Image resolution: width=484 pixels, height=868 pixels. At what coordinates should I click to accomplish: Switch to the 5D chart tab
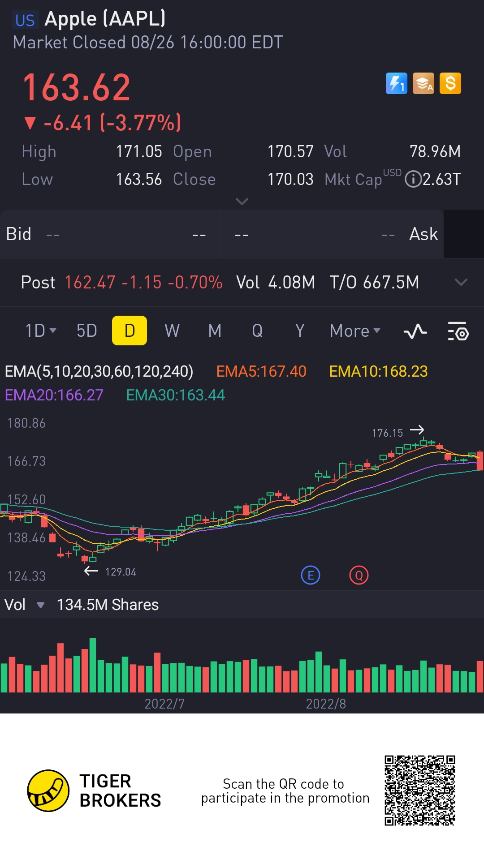87,331
